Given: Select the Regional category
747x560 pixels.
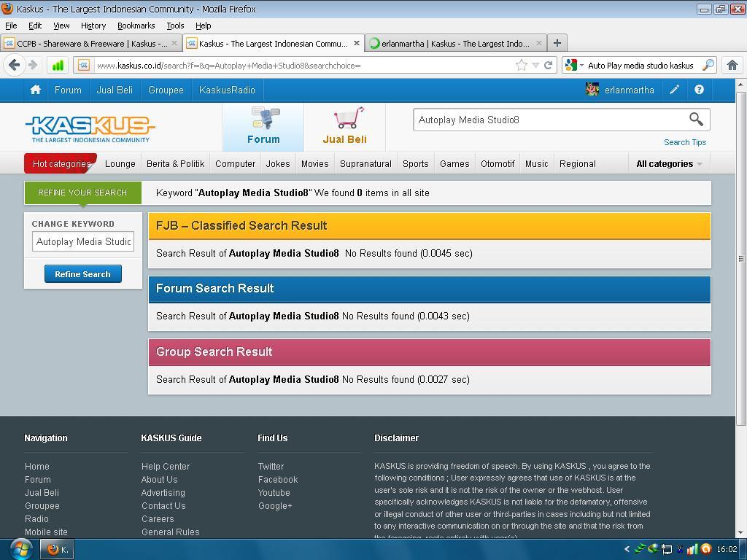Looking at the screenshot, I should (578, 164).
